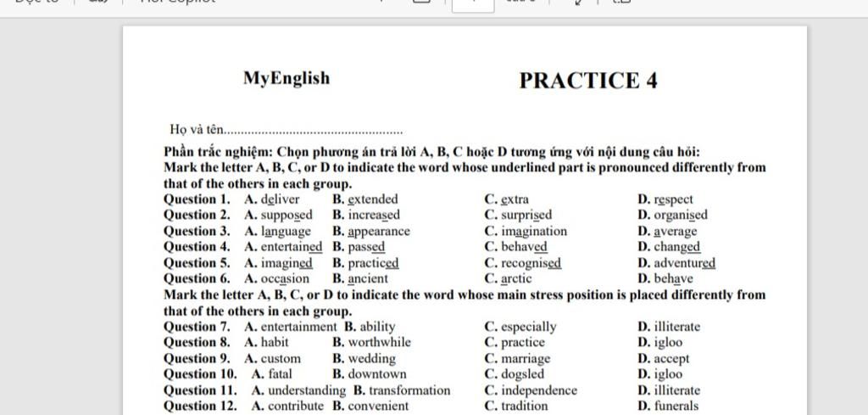The height and width of the screenshot is (415, 868).
Task: Select the word 'understanding'
Action: [x=307, y=390]
